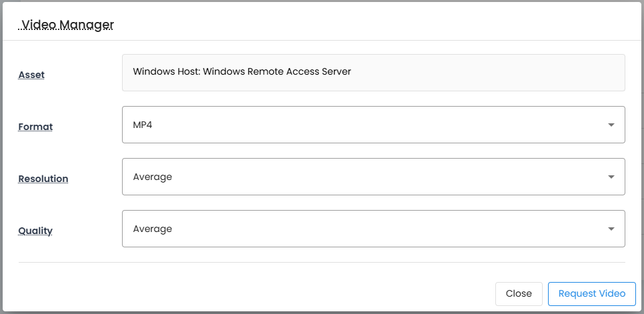
Task: Click the Request Video button
Action: click(x=592, y=294)
